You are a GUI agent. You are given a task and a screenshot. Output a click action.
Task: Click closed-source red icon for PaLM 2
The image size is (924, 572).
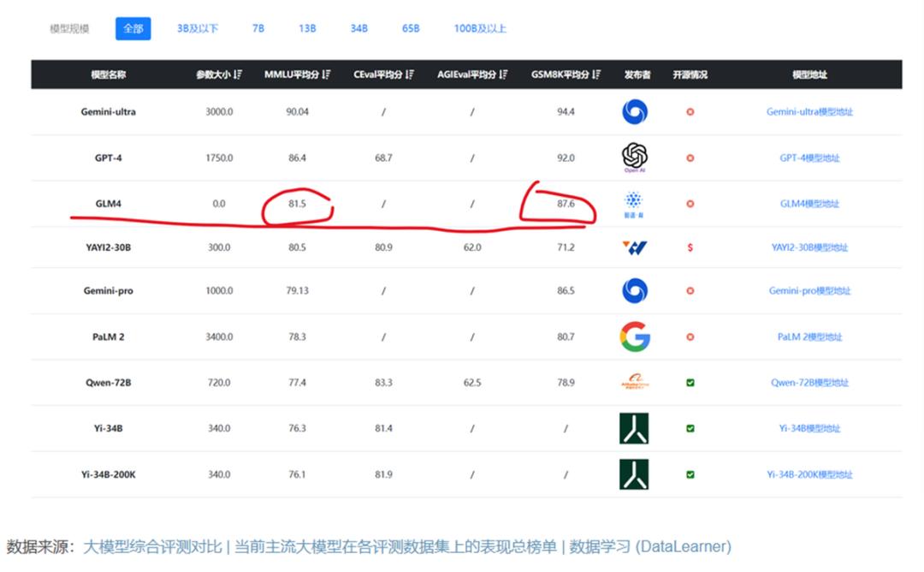[690, 337]
